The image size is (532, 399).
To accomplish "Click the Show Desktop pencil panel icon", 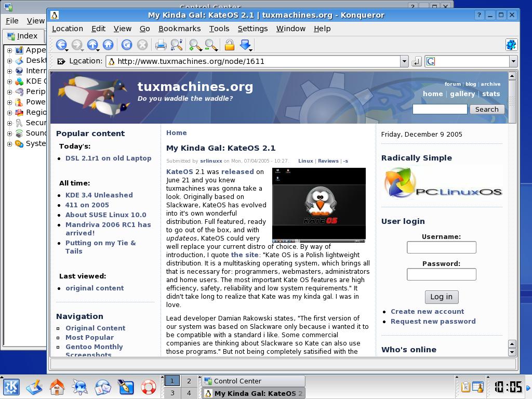I will coord(34,387).
